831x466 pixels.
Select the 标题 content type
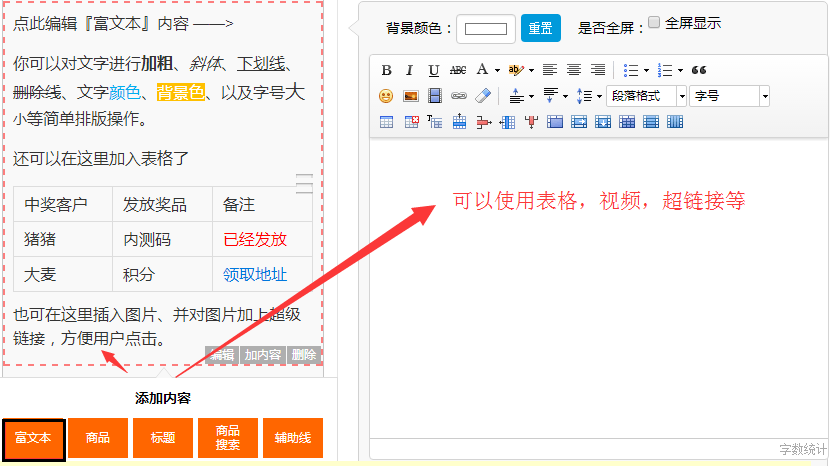[x=163, y=438]
